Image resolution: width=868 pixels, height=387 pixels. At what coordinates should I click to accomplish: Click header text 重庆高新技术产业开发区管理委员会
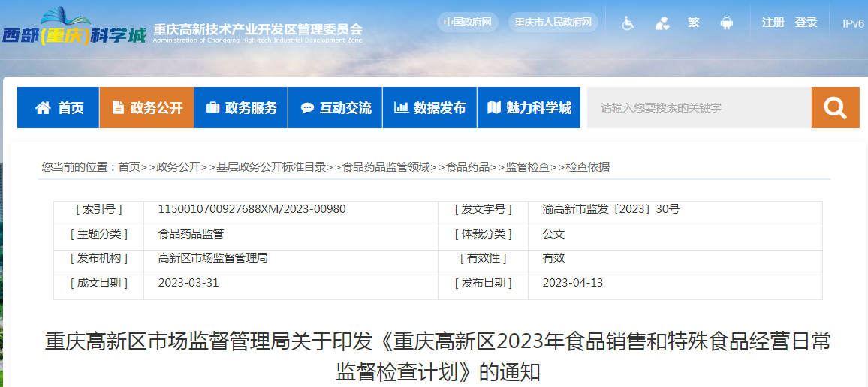258,28
